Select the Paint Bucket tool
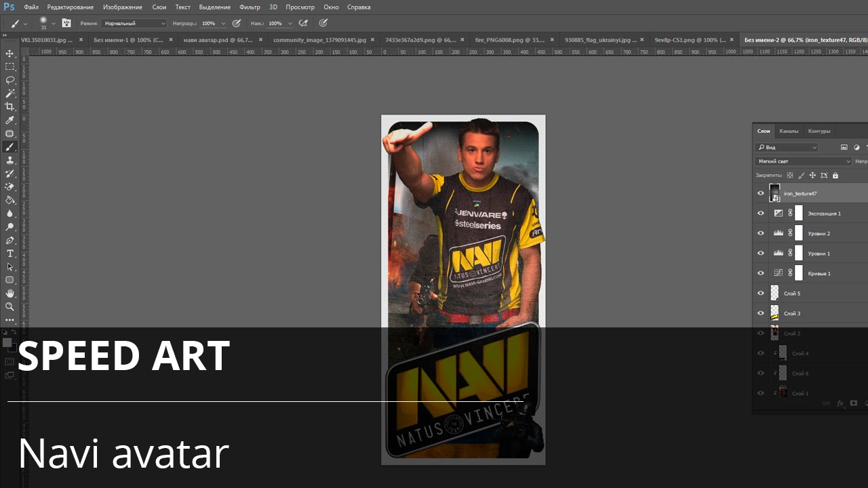 (x=9, y=200)
